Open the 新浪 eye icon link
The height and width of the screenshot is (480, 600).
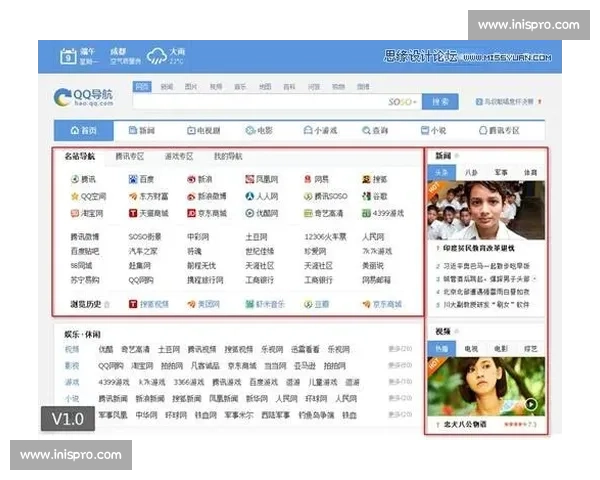191,179
